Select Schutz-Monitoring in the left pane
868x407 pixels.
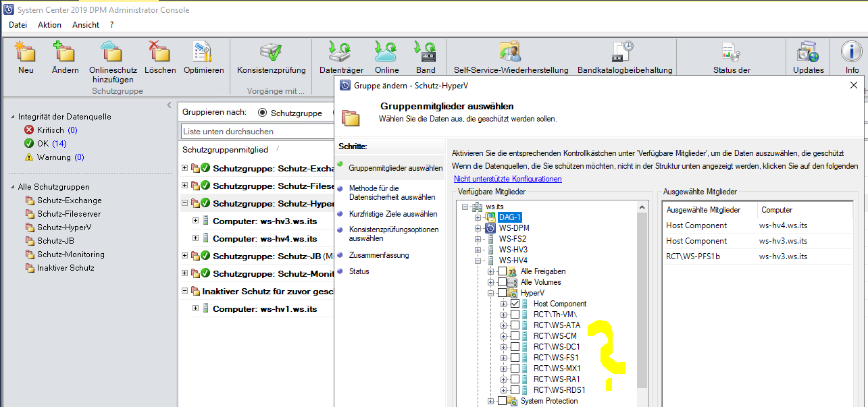tap(65, 254)
